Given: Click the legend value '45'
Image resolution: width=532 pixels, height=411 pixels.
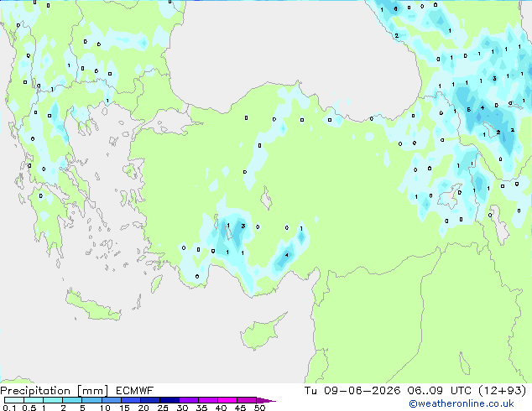Looking at the screenshot, I should coord(240,408).
